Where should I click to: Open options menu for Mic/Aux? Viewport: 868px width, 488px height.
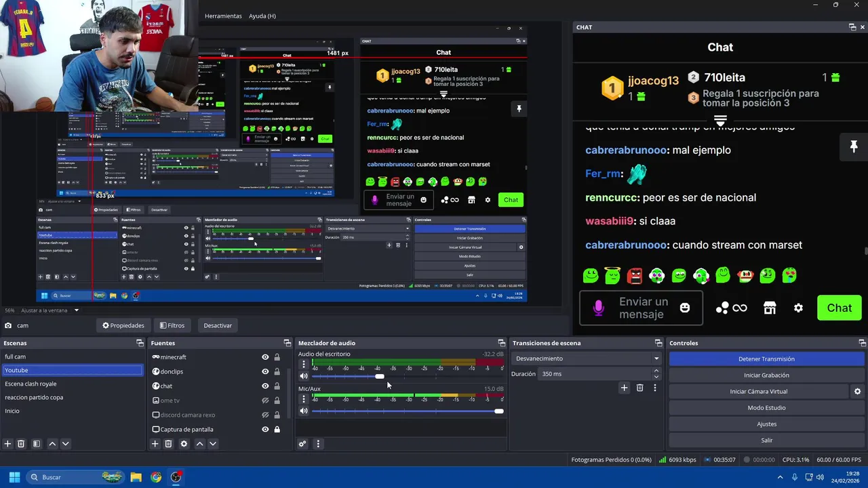pos(304,399)
